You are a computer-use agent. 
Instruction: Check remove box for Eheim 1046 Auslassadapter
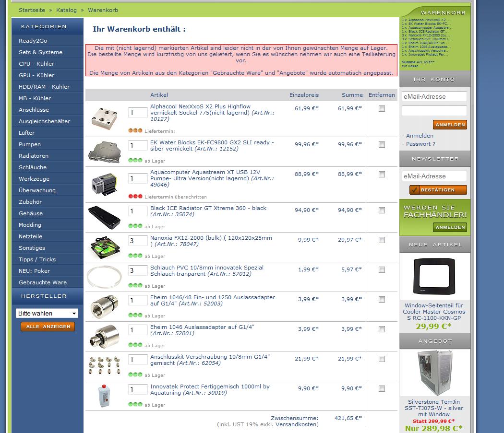pos(382,329)
